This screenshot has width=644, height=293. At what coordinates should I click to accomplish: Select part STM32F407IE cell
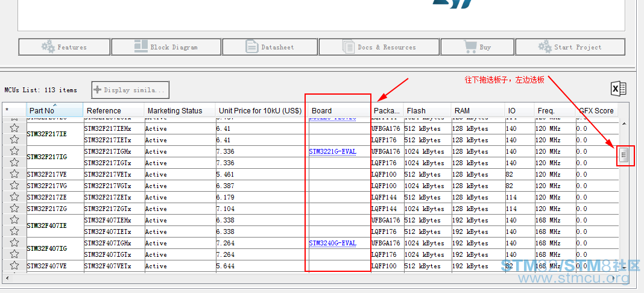pyautogui.click(x=55, y=226)
